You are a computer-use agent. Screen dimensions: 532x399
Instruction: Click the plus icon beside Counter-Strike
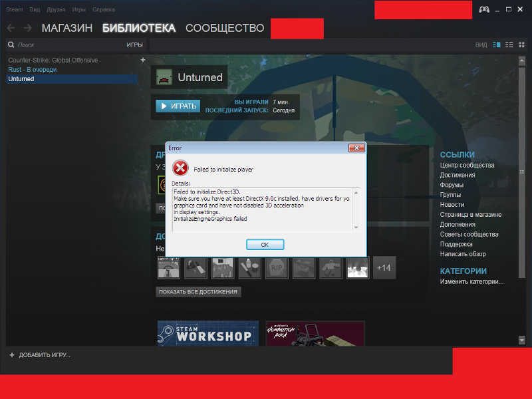[x=143, y=60]
